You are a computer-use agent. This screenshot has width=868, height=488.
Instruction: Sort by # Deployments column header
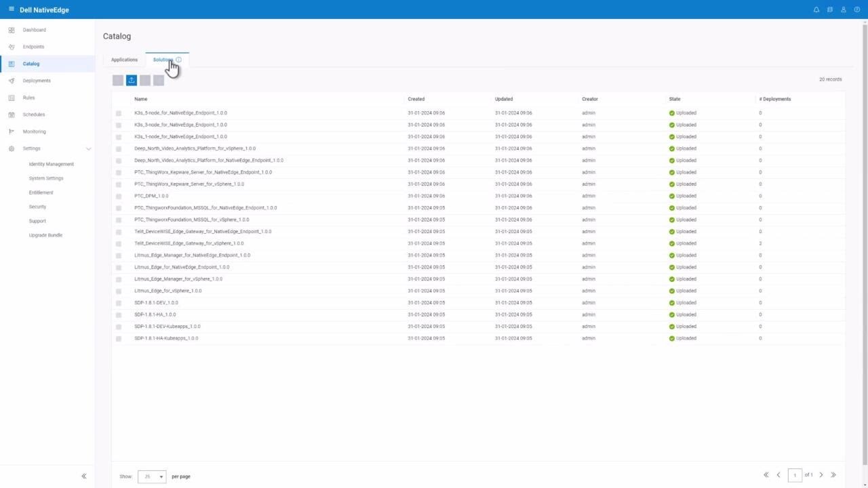pyautogui.click(x=775, y=99)
